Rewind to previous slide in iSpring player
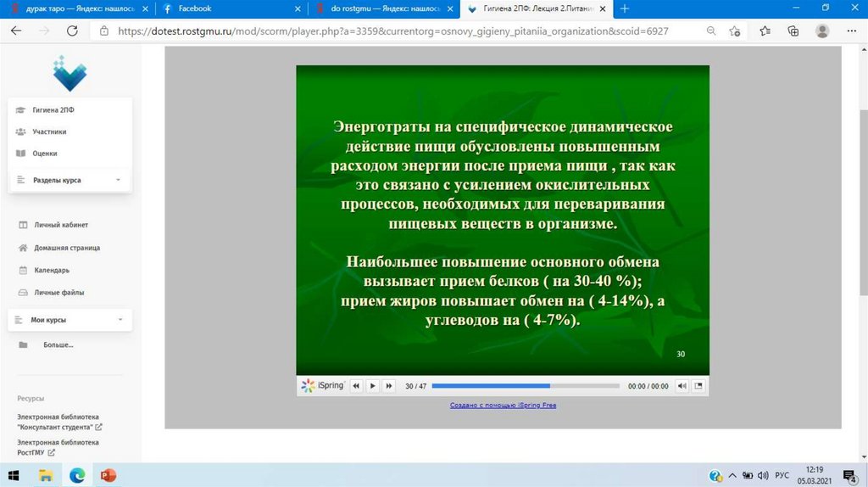 tap(356, 385)
